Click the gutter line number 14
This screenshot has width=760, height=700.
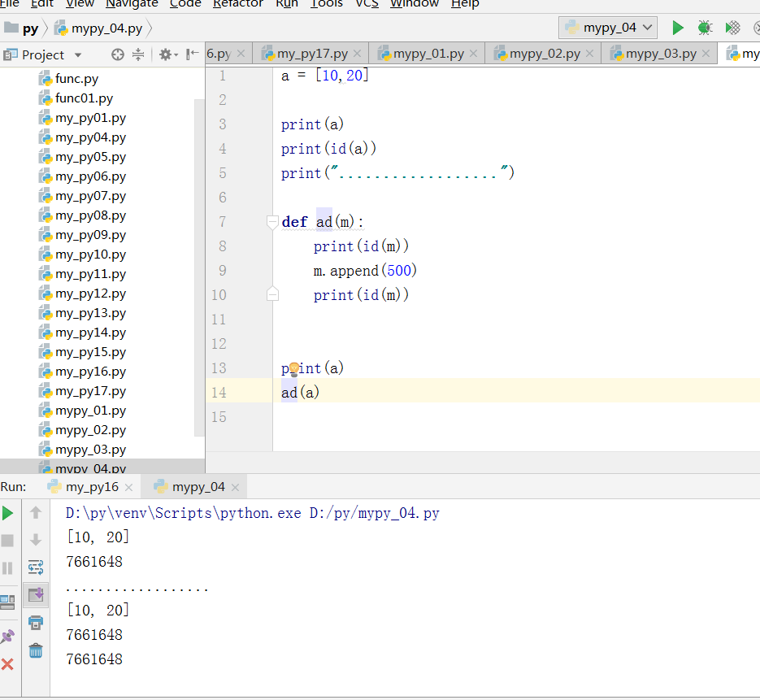[219, 393]
